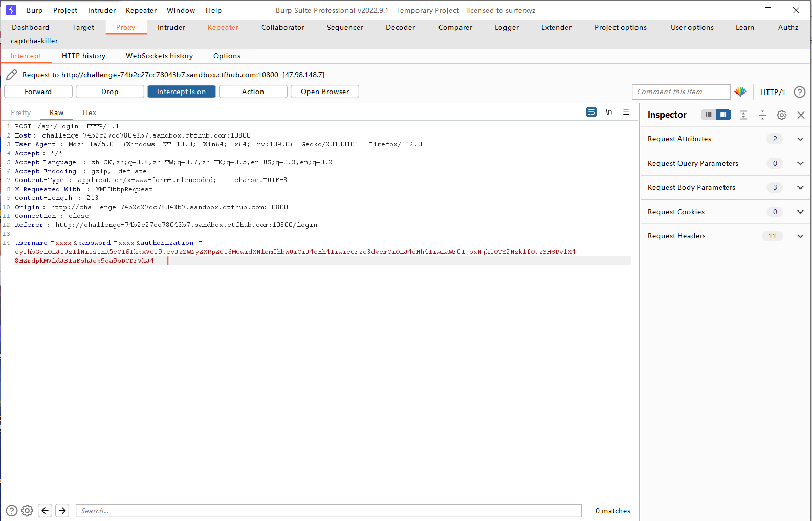The height and width of the screenshot is (521, 812).
Task: Select the Intercept sub-tab
Action: pyautogui.click(x=26, y=56)
